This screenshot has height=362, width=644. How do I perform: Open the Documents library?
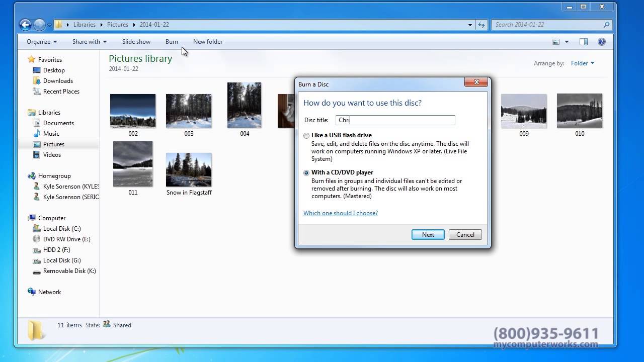[58, 123]
